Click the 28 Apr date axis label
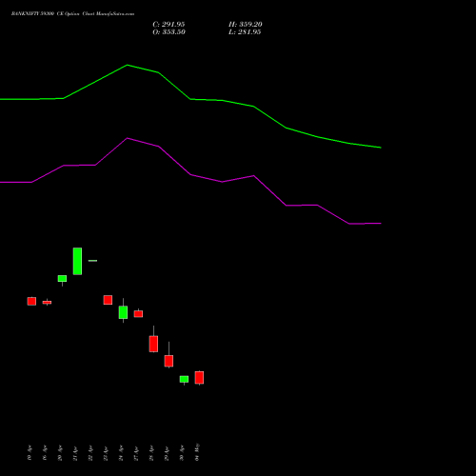 point(151,453)
